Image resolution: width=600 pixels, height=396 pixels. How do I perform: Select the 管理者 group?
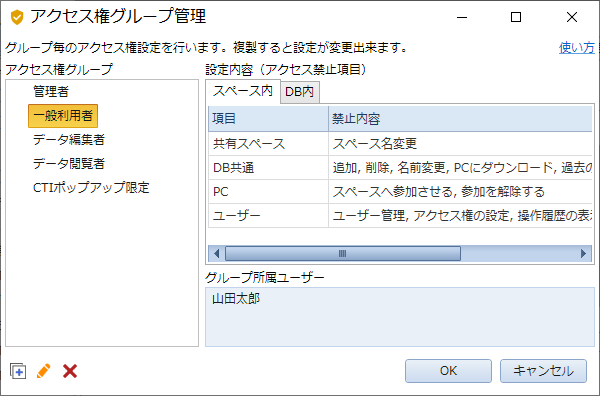[51, 91]
